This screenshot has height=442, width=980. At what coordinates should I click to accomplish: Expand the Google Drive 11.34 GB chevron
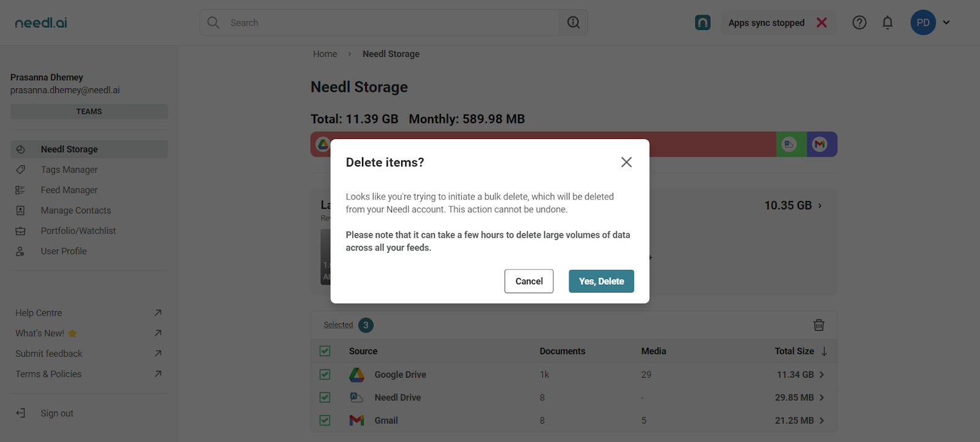[822, 375]
